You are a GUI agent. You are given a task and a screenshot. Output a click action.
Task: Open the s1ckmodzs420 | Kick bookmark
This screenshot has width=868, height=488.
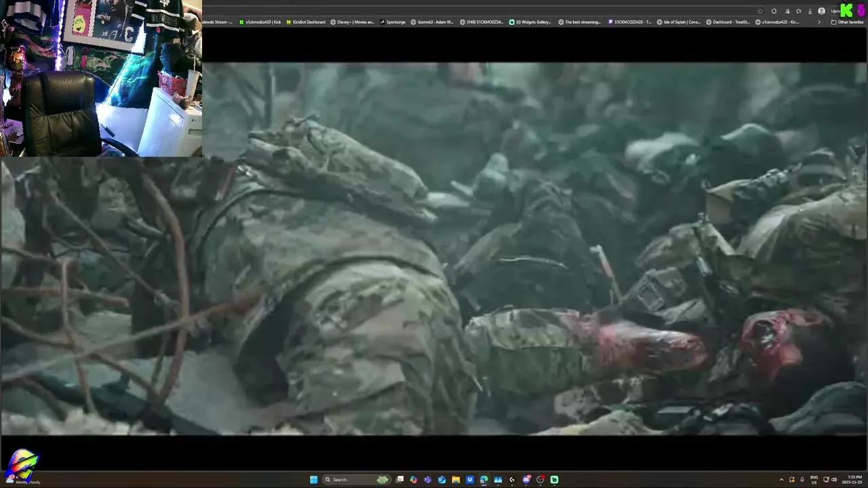pos(260,22)
